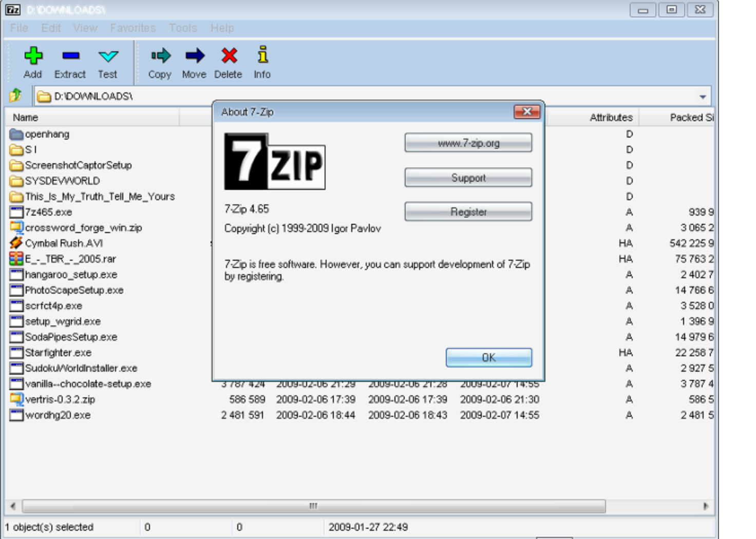Select the wordhg20.exe file name
Screen dimensions: 756x539
(58, 415)
